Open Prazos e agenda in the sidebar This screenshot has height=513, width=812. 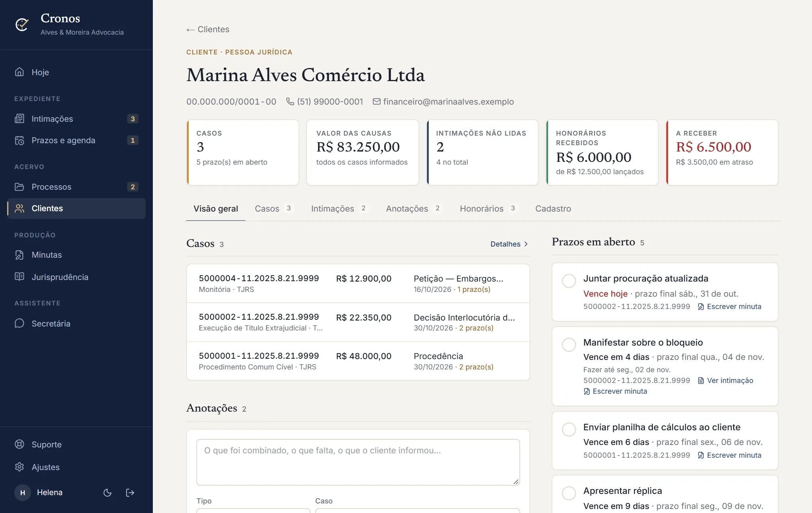pos(76,140)
